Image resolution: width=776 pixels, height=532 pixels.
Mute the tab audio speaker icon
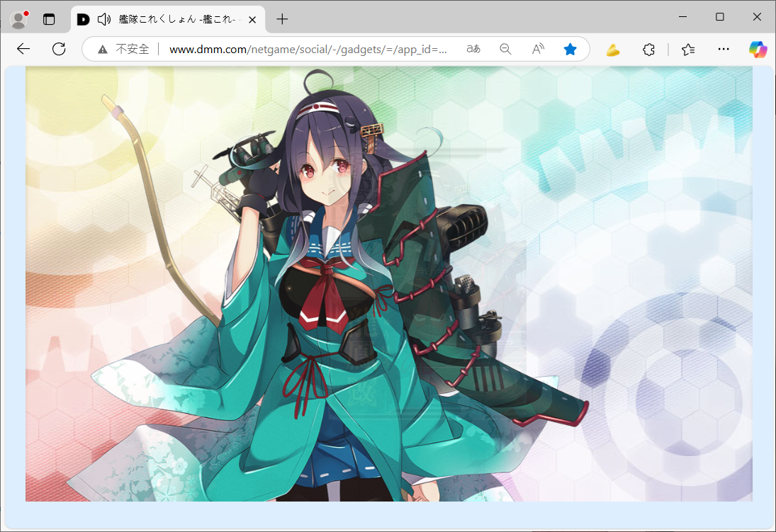[x=103, y=19]
